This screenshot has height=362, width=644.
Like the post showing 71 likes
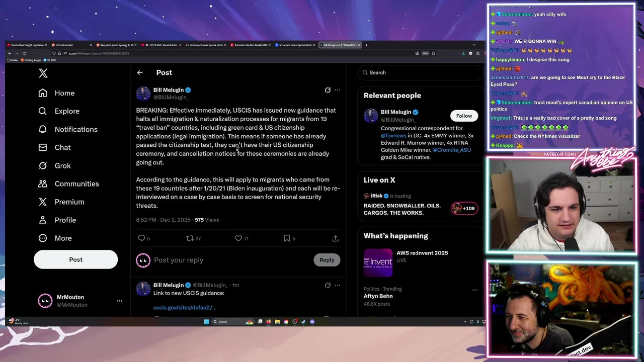coord(242,238)
